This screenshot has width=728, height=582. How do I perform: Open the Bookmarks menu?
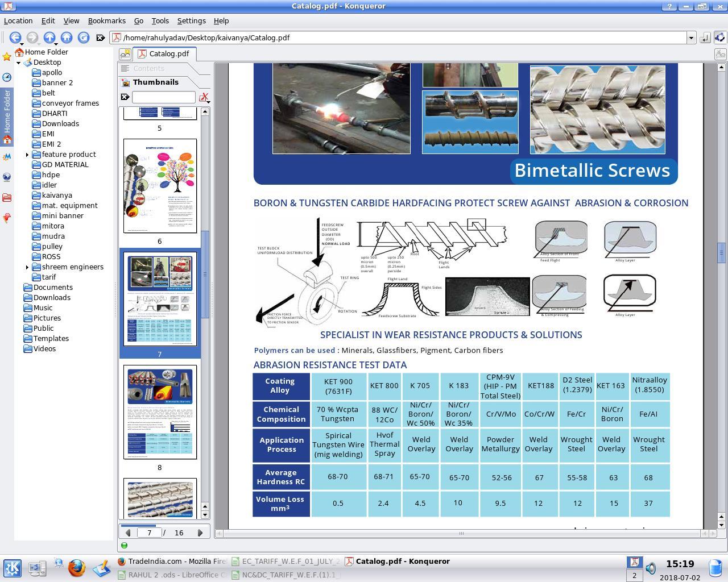pyautogui.click(x=107, y=20)
